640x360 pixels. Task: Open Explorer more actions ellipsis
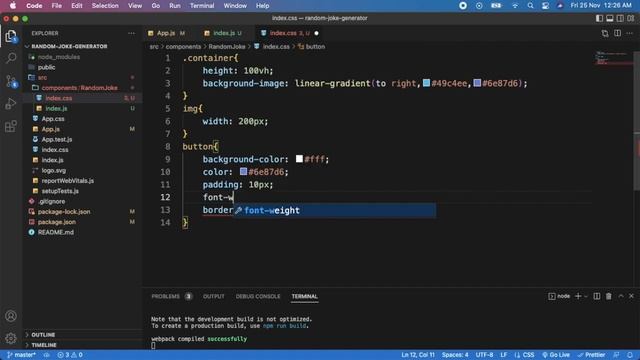131,33
